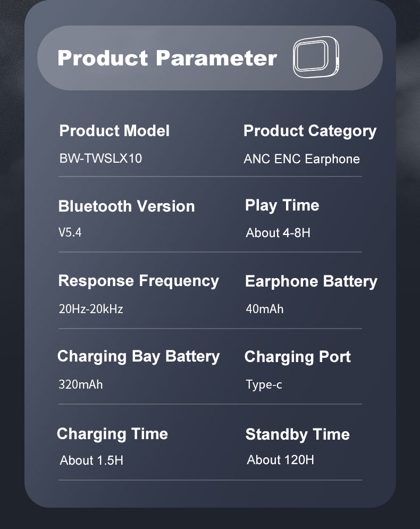Click the V5.4 version value

(70, 232)
